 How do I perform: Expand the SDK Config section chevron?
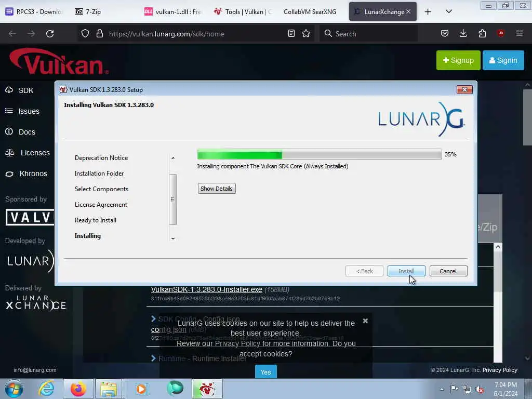[153, 318]
